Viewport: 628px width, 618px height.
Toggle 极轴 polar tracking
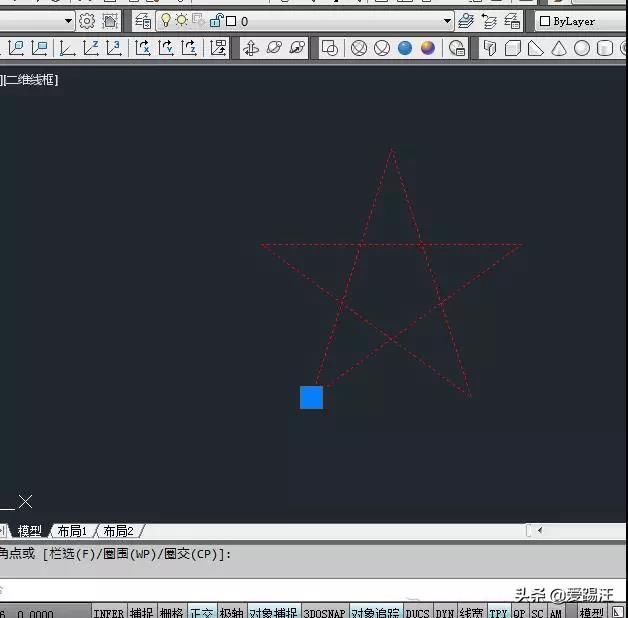click(231, 613)
